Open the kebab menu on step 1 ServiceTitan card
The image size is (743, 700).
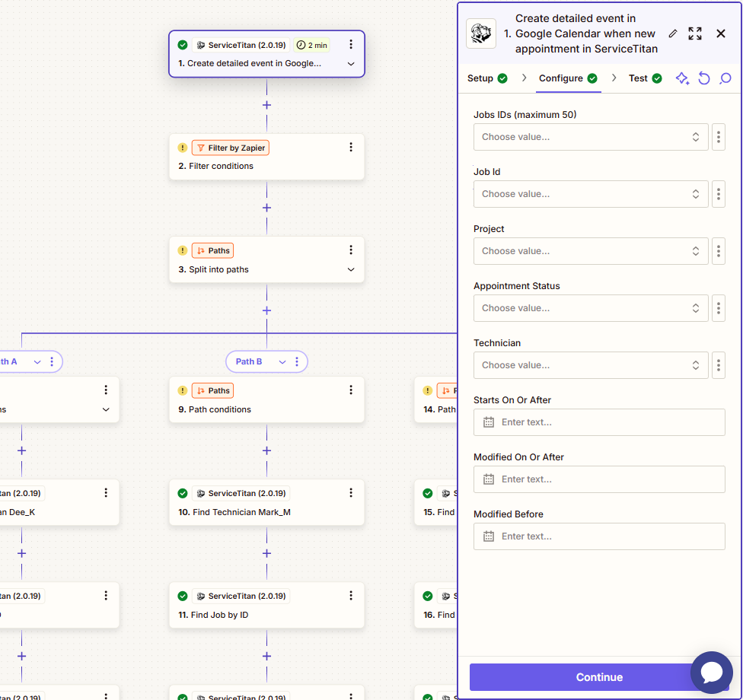pyautogui.click(x=351, y=45)
